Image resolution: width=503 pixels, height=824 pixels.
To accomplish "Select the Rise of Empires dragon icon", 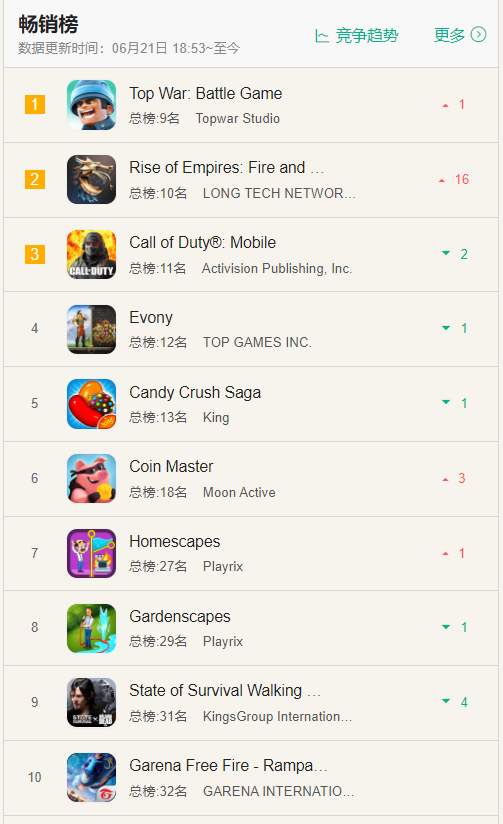I will click(91, 179).
